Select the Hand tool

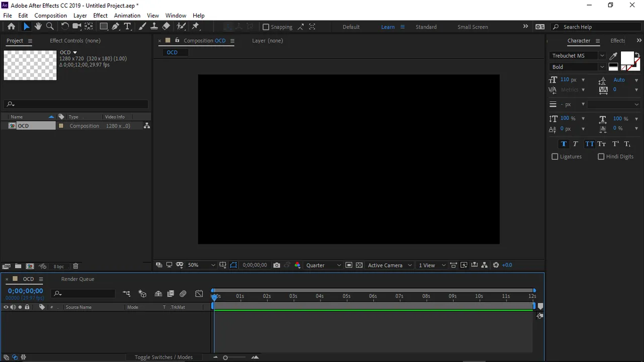point(38,27)
